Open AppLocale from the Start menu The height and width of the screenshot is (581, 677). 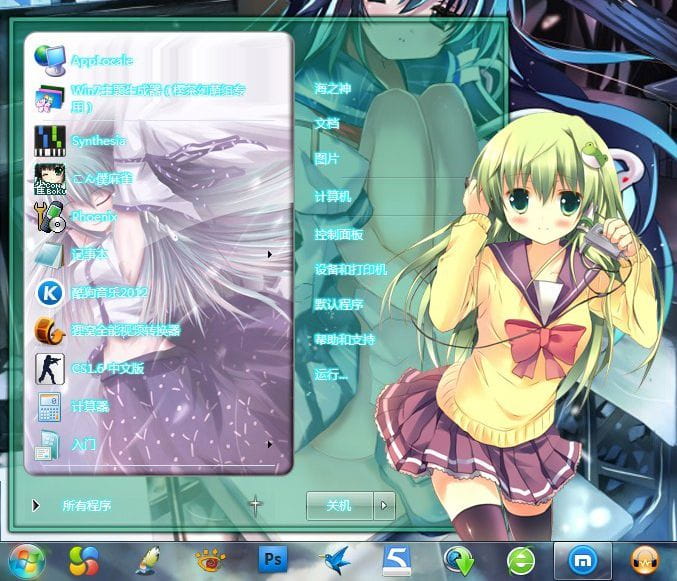(x=101, y=59)
